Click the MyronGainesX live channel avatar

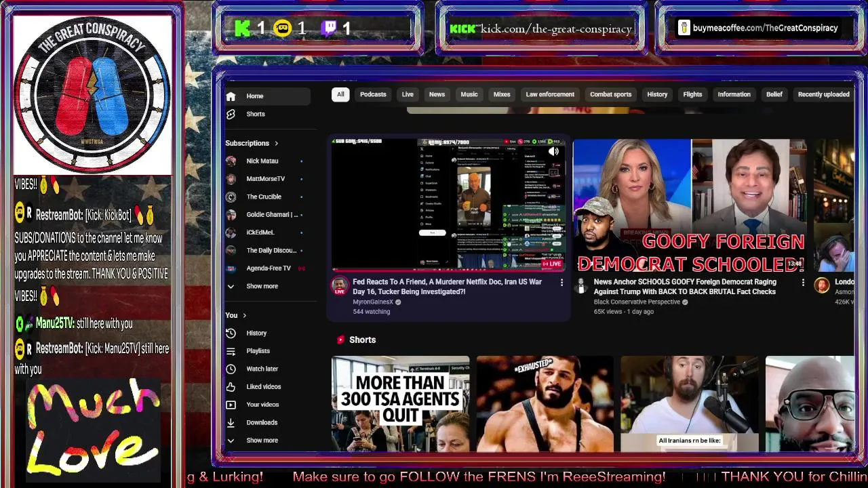coord(340,285)
